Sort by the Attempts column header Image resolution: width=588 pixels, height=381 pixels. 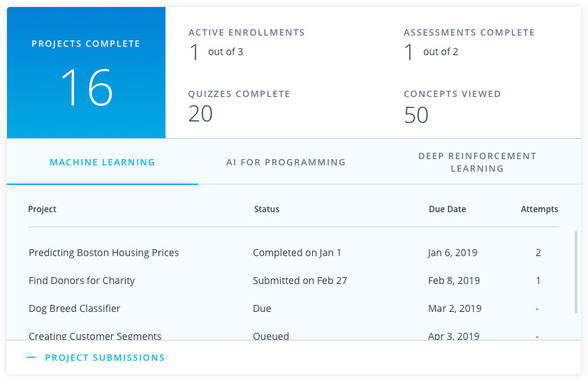(x=539, y=209)
